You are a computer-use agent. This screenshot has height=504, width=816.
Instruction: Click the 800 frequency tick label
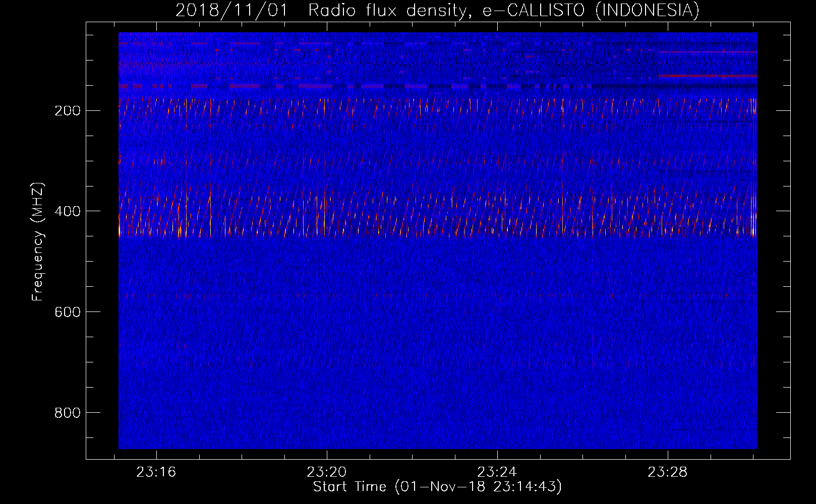(68, 413)
